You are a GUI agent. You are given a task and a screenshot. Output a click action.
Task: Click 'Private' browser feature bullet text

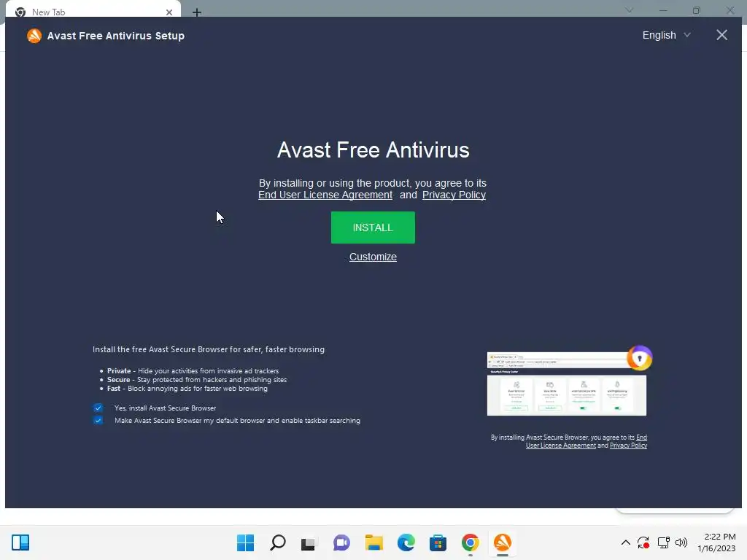click(x=193, y=371)
